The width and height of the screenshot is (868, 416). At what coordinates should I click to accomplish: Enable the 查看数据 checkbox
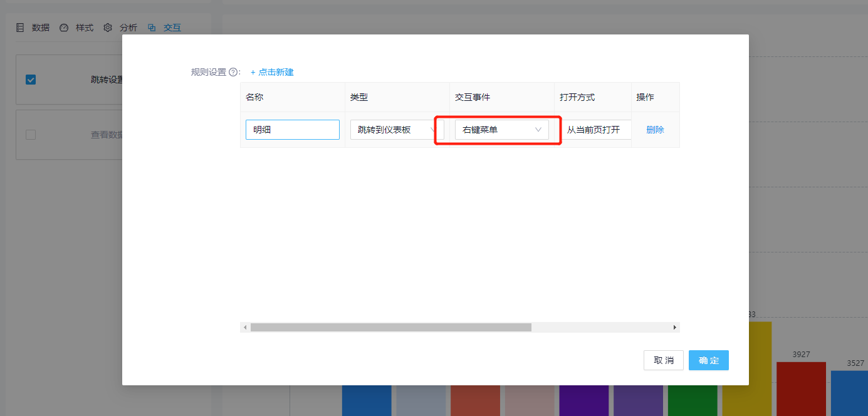[x=30, y=135]
